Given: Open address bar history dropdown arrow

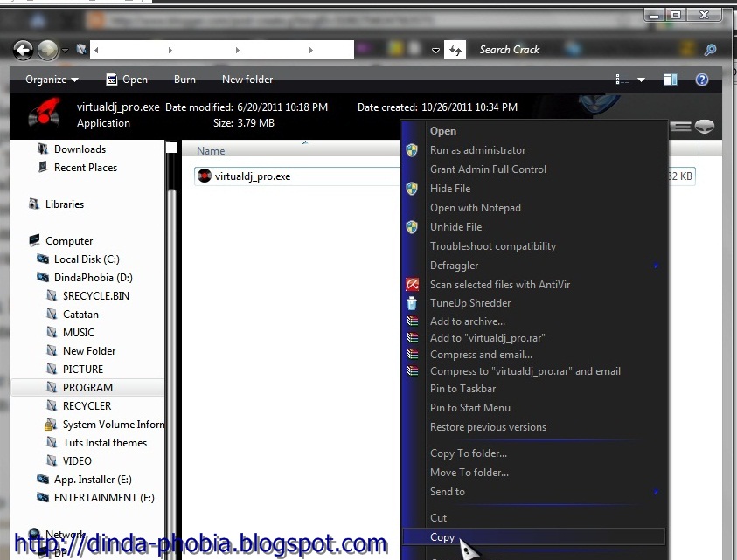Looking at the screenshot, I should [435, 51].
